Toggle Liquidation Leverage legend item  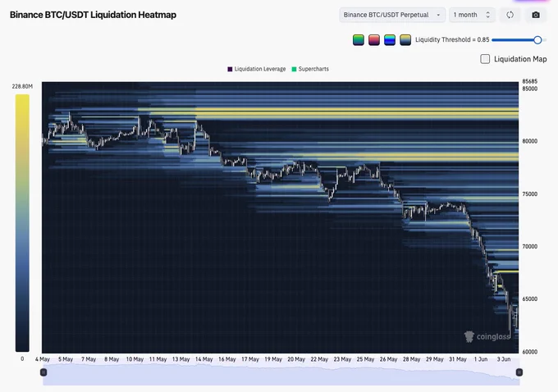pos(257,69)
